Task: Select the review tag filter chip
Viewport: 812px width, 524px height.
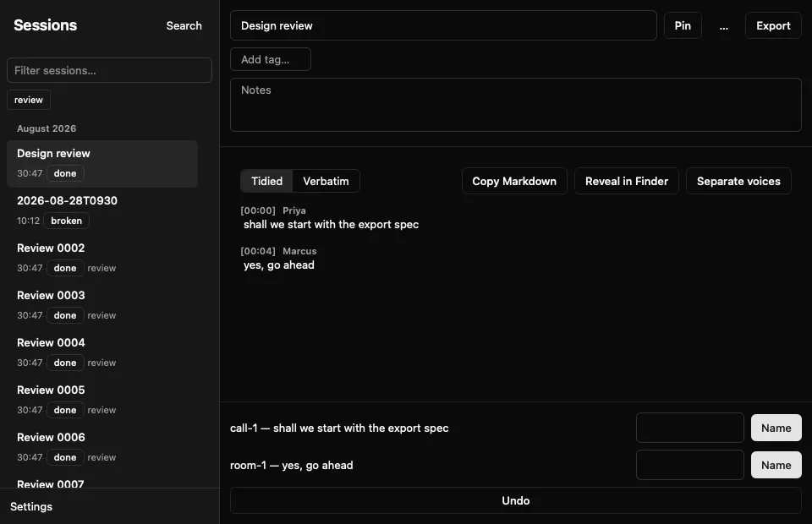Action: [x=29, y=100]
